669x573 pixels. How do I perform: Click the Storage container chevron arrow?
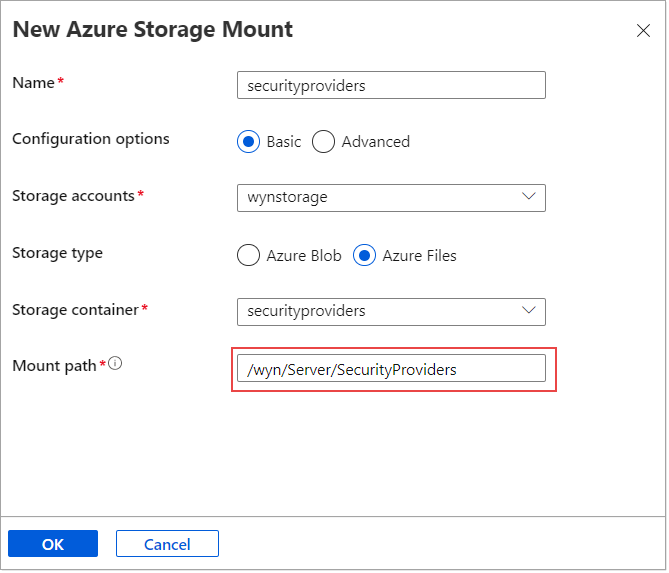pyautogui.click(x=529, y=311)
